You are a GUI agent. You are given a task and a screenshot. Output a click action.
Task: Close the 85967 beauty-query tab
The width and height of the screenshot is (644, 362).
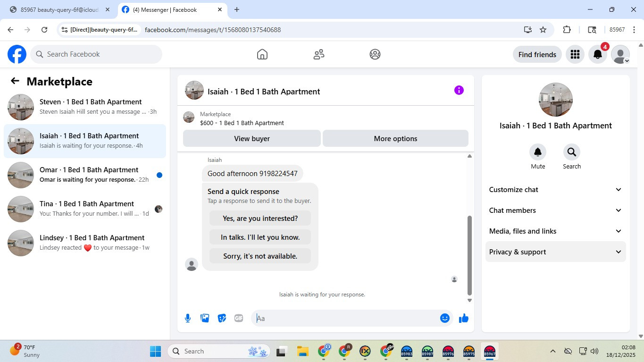coord(108,9)
